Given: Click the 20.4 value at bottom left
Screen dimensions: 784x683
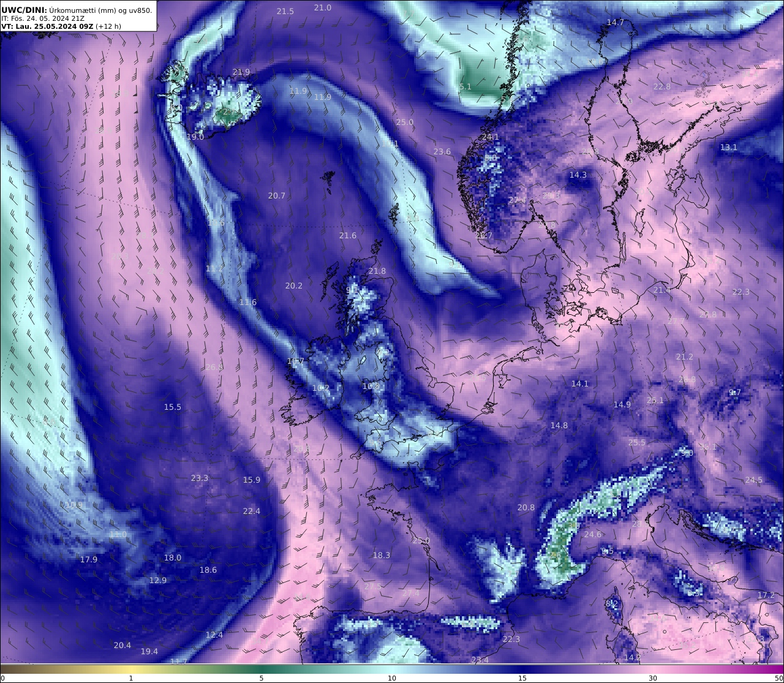Looking at the screenshot, I should pyautogui.click(x=123, y=645).
